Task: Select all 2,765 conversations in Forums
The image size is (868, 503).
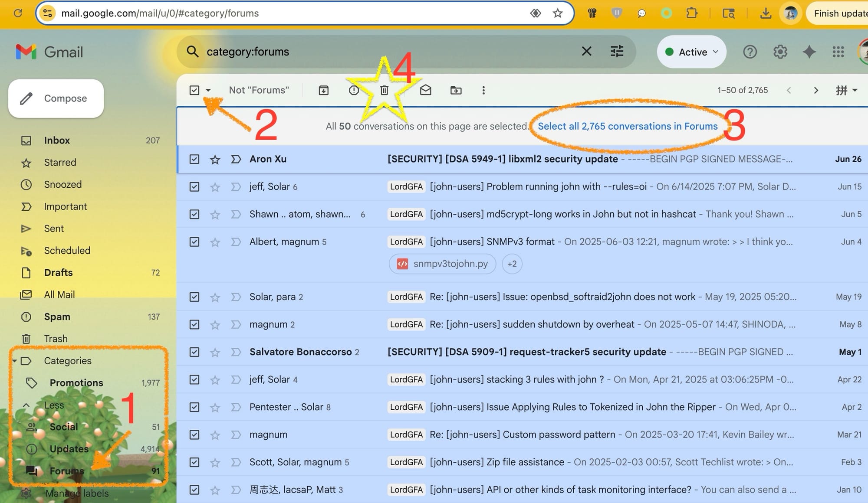Action: point(628,126)
